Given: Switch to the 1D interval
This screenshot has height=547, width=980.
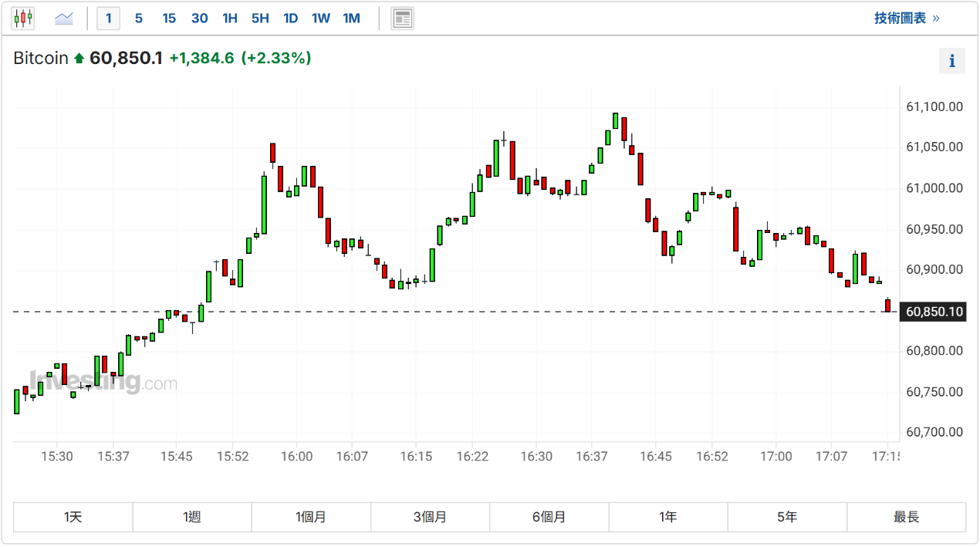Looking at the screenshot, I should point(290,18).
